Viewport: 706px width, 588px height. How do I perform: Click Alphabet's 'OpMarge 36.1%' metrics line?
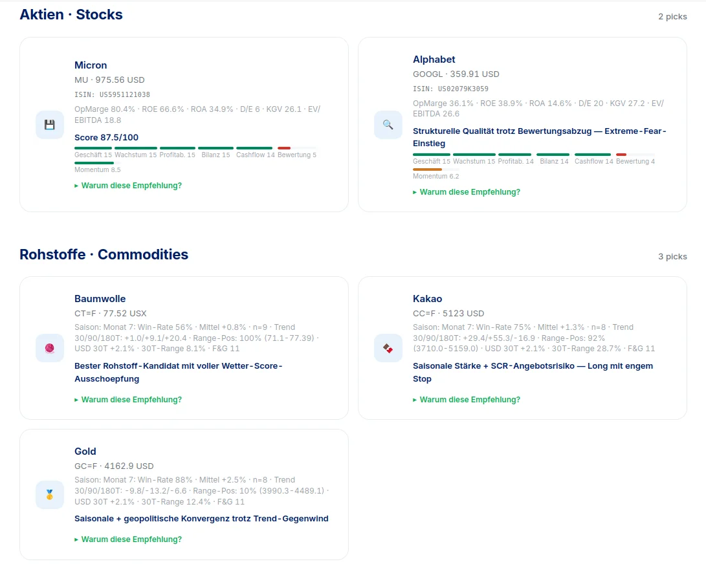tap(538, 109)
